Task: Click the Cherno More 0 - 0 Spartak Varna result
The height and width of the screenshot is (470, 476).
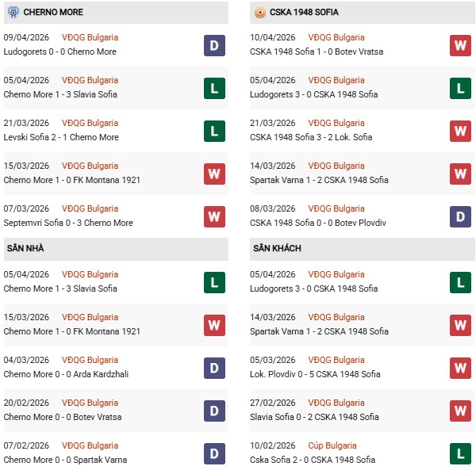Action: (65, 460)
